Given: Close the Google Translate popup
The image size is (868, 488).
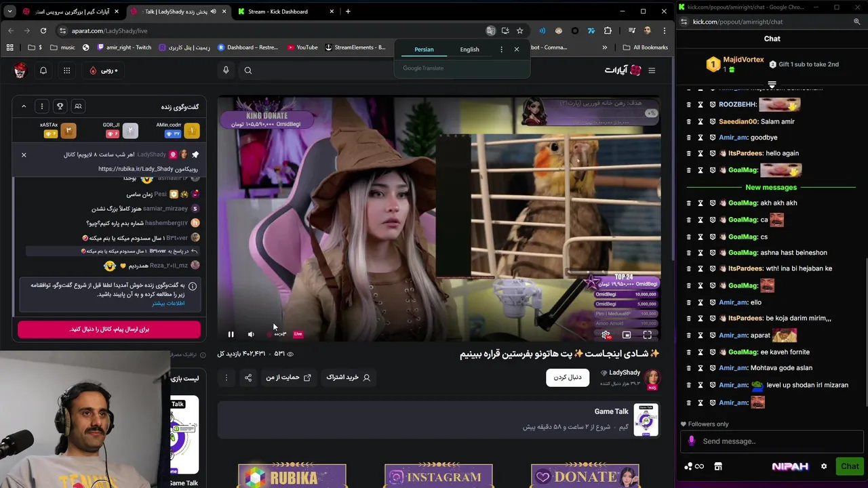Looking at the screenshot, I should pyautogui.click(x=517, y=49).
